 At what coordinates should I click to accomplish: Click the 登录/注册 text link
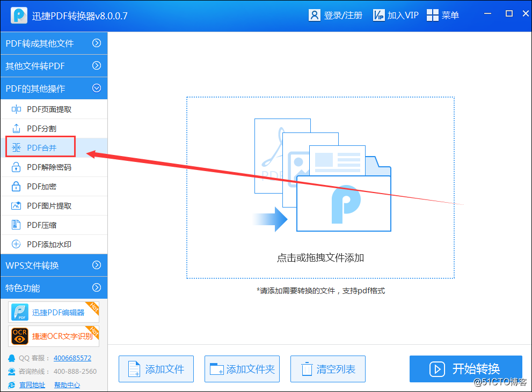pyautogui.click(x=343, y=16)
